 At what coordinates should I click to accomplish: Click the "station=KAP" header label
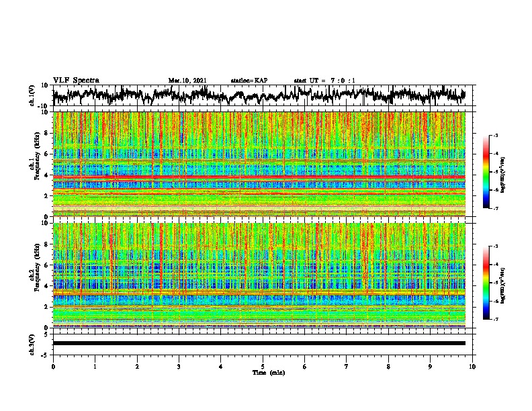(249, 81)
